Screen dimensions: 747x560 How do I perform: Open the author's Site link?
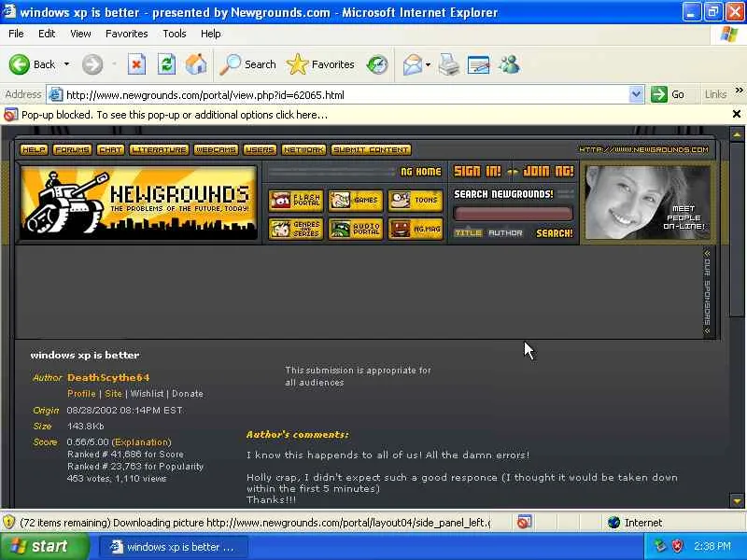(x=113, y=394)
